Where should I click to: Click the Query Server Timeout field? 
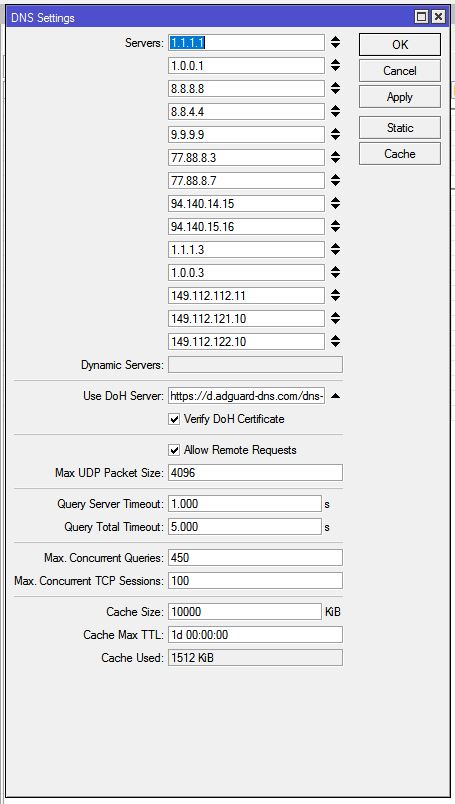point(245,504)
